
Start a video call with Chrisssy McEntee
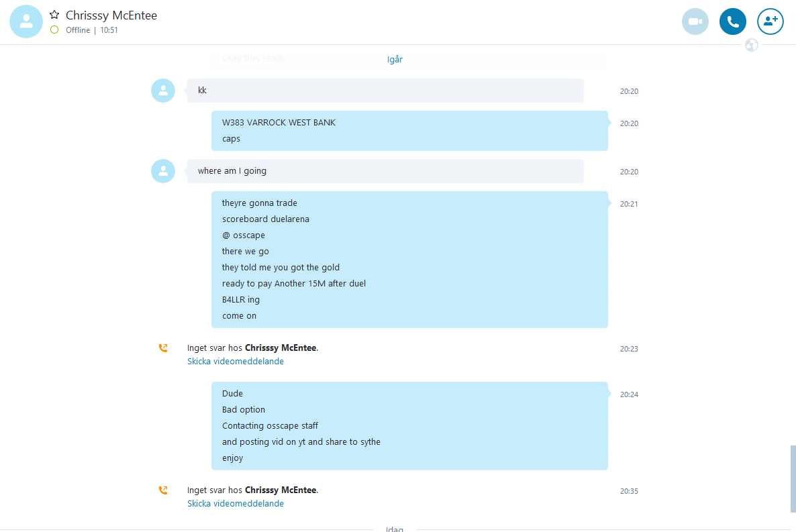695,21
